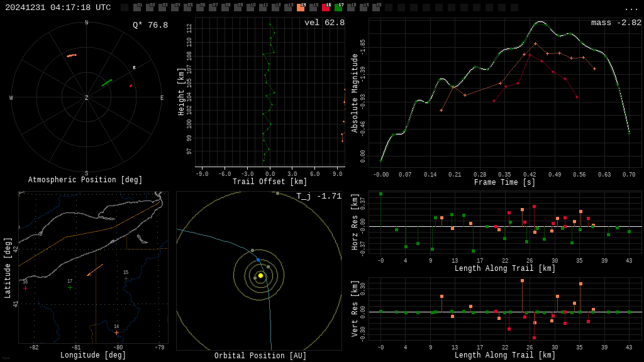Viewport: 644px width, 362px height.
Task: Click the zenith Z marker in sky plot
Action: click(x=86, y=97)
